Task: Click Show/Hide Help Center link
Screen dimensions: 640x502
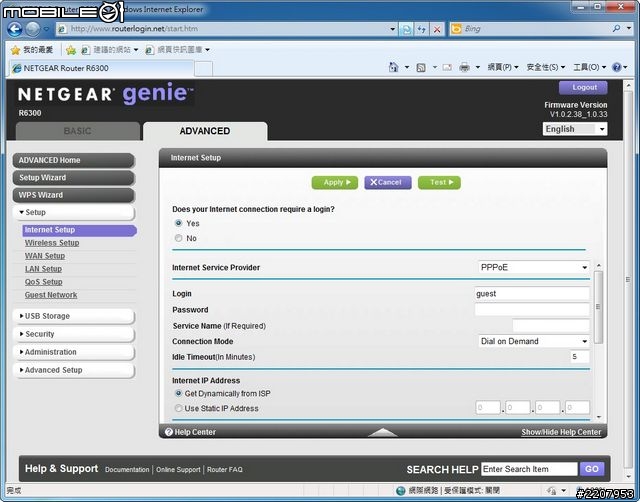Action: pos(561,432)
